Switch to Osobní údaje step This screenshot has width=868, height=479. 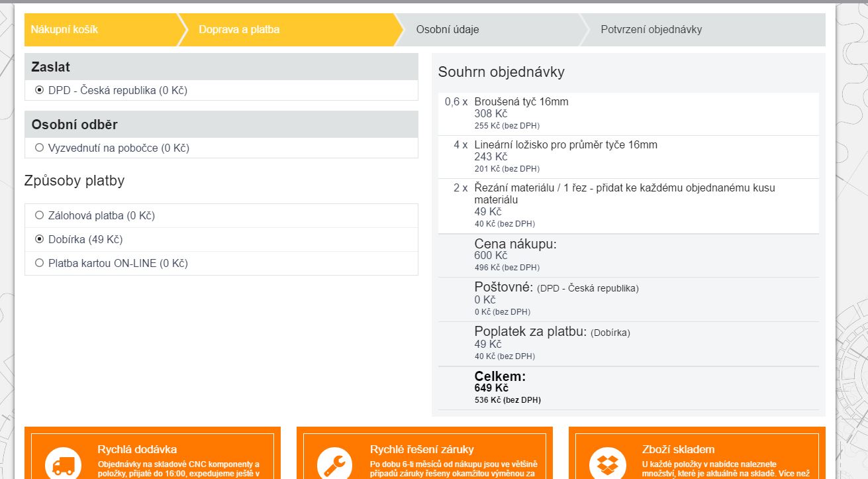[448, 30]
